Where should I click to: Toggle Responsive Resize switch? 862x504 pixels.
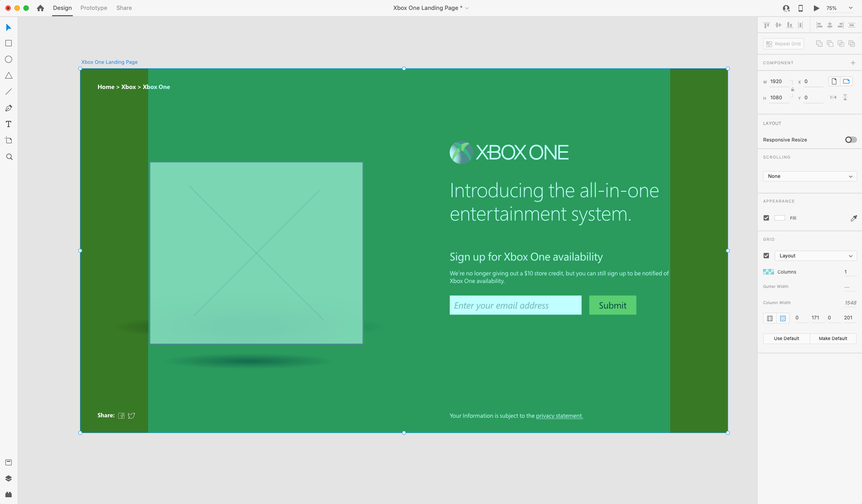(x=851, y=140)
